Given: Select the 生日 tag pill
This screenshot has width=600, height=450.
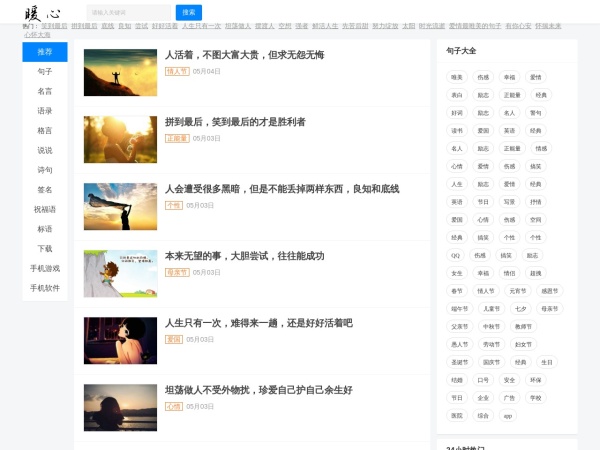Looking at the screenshot, I should pos(547,362).
